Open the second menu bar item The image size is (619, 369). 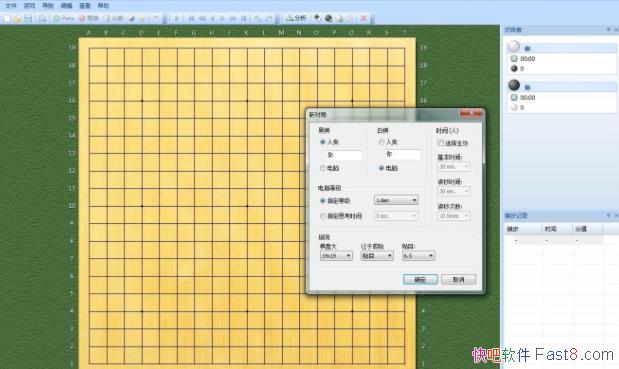(x=30, y=6)
